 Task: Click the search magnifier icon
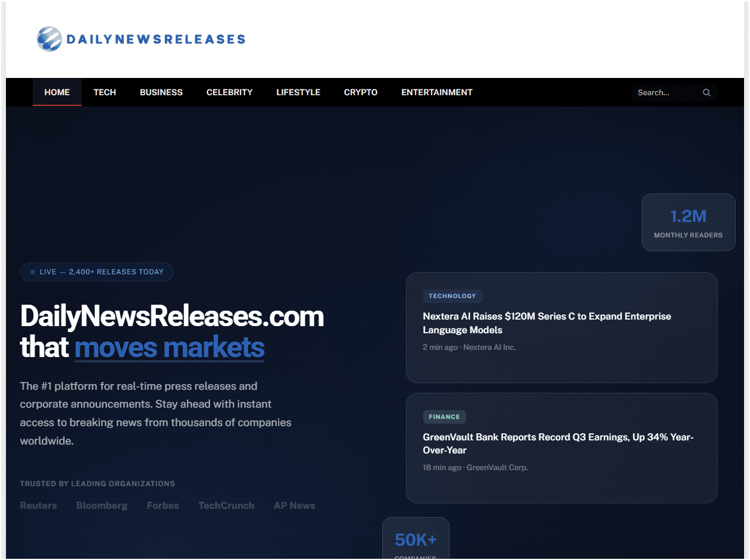(707, 92)
